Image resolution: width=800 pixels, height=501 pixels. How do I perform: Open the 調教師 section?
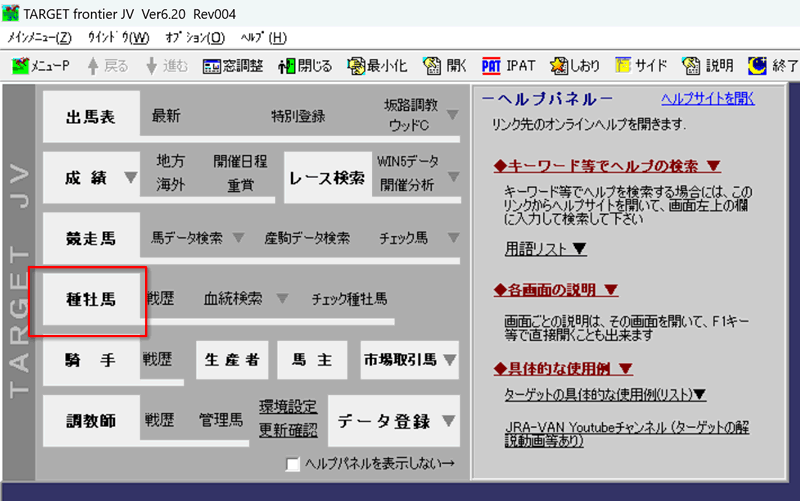(x=91, y=421)
